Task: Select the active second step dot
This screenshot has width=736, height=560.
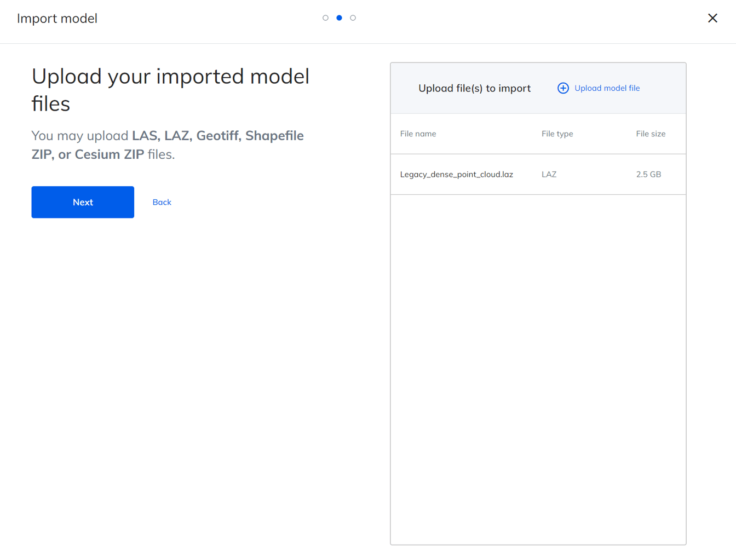Action: [339, 18]
